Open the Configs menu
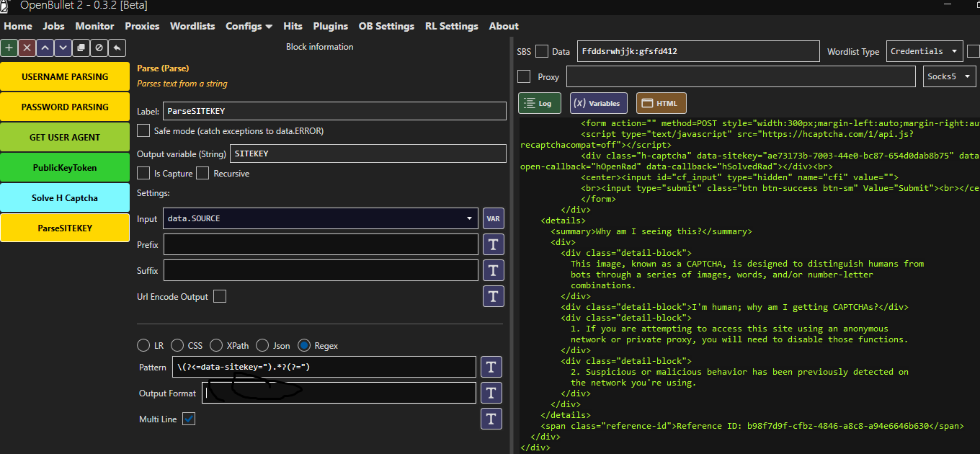Screen dimensions: 980x454 (249, 26)
